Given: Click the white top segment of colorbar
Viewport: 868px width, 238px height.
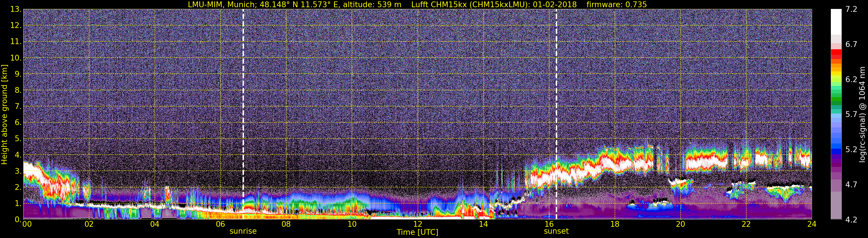Looking at the screenshot, I should coord(836,22).
